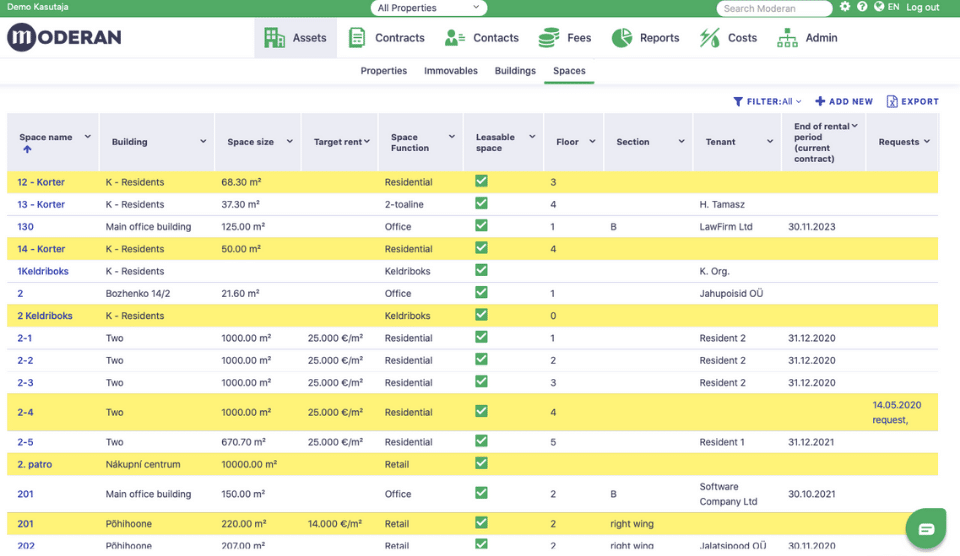960x556 pixels.
Task: Open Section column menu chevron
Action: tap(681, 141)
